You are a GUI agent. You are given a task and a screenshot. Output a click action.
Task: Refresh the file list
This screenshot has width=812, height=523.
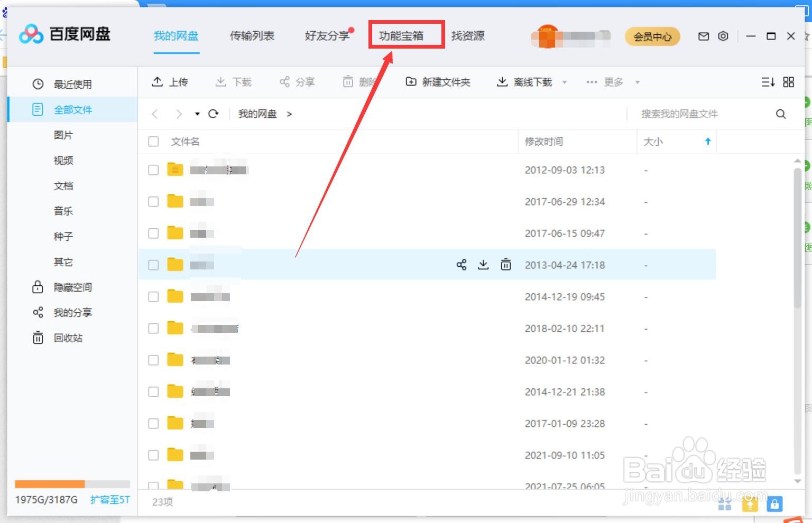214,114
